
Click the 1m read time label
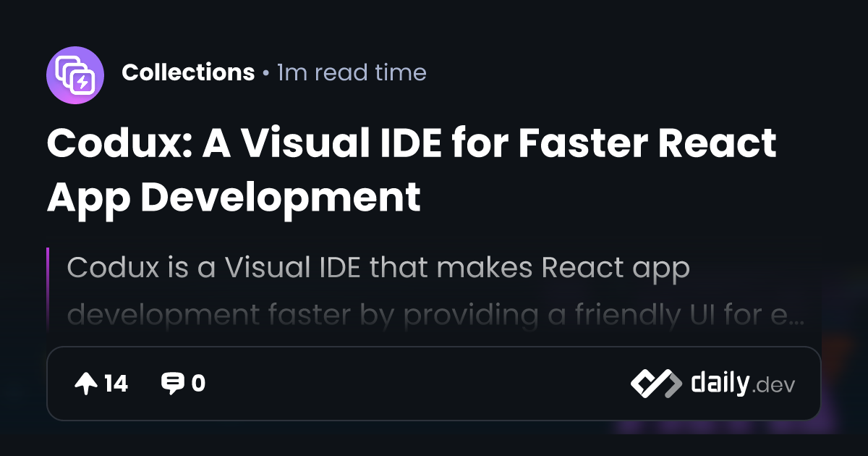(352, 72)
